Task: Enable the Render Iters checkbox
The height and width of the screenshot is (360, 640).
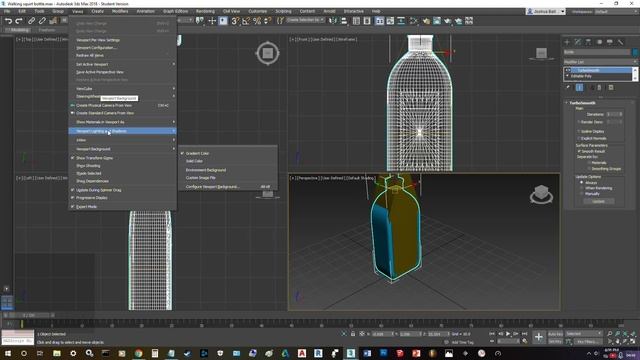Action: 579,122
